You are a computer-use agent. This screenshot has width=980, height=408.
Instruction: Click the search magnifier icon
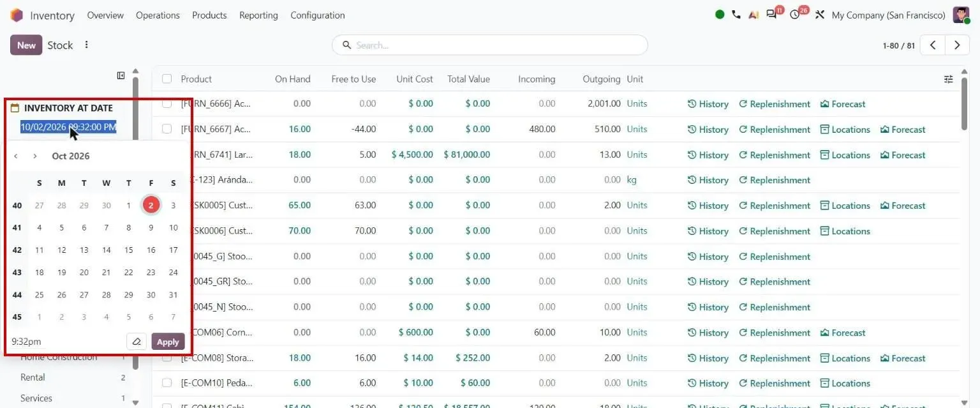pyautogui.click(x=347, y=45)
